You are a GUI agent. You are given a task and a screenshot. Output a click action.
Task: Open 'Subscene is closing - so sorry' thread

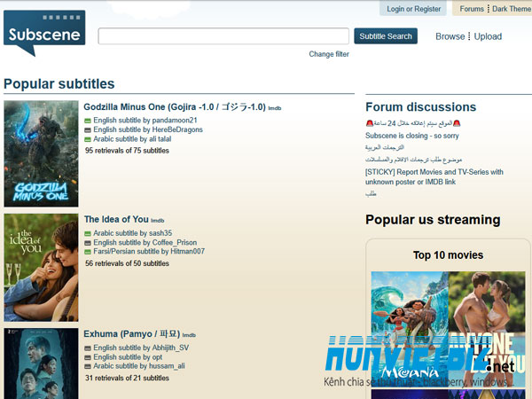(x=412, y=136)
